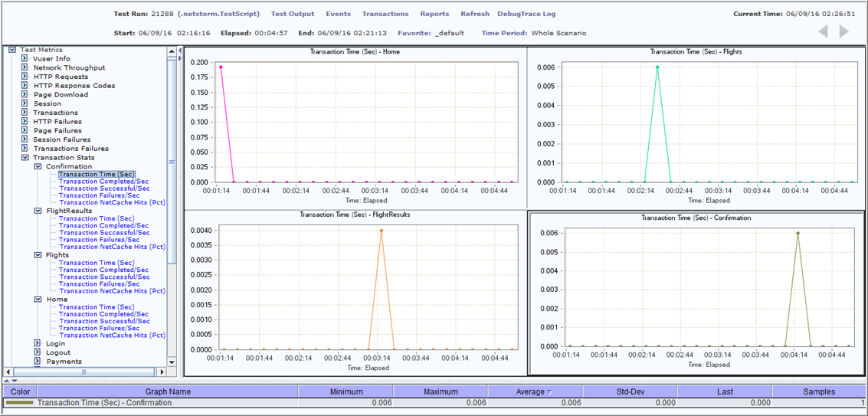Sort by Samples column header
This screenshot has width=868, height=416.
tap(819, 391)
